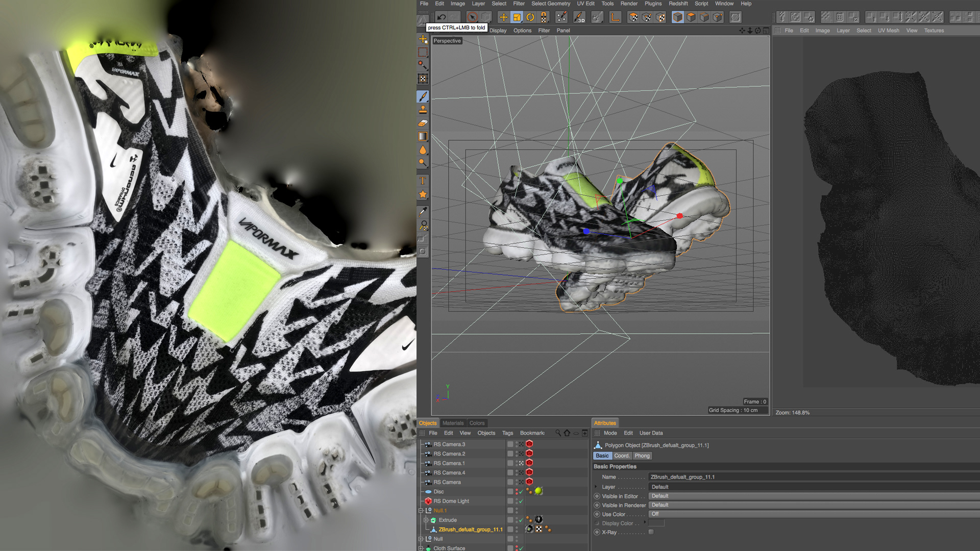Open the 3D paint brush icon
The image size is (980, 551).
tap(579, 17)
